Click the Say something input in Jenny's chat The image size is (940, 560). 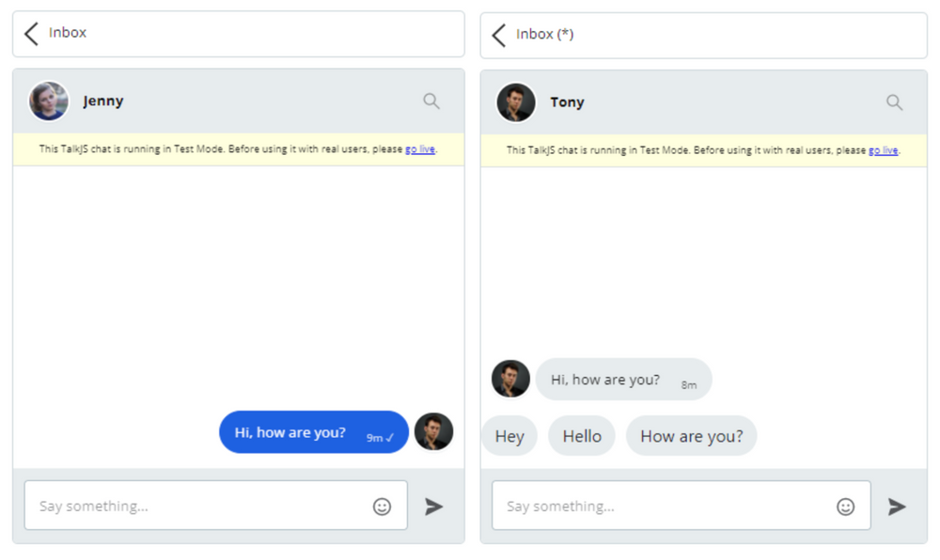[x=141, y=506]
